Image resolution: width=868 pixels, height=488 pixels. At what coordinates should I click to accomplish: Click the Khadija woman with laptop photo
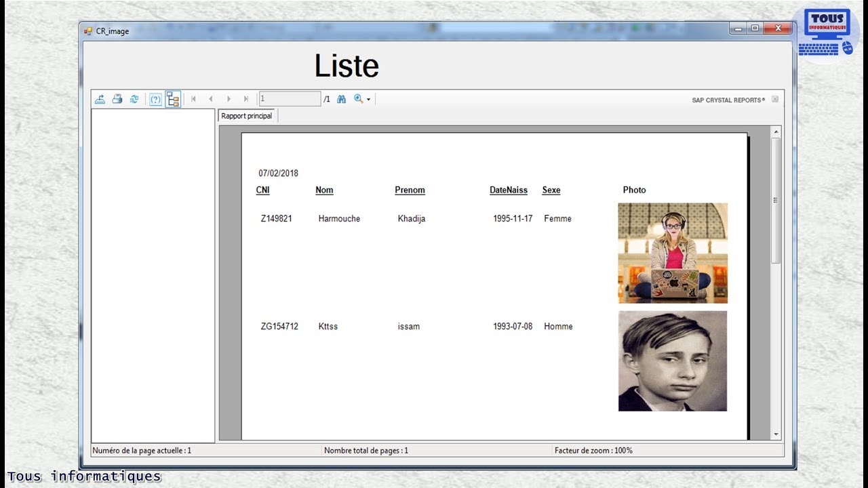pyautogui.click(x=673, y=253)
